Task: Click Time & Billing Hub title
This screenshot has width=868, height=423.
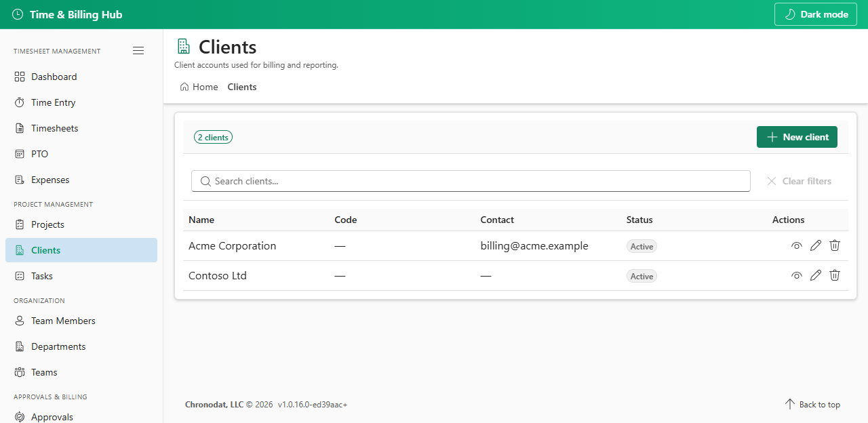Action: point(76,14)
